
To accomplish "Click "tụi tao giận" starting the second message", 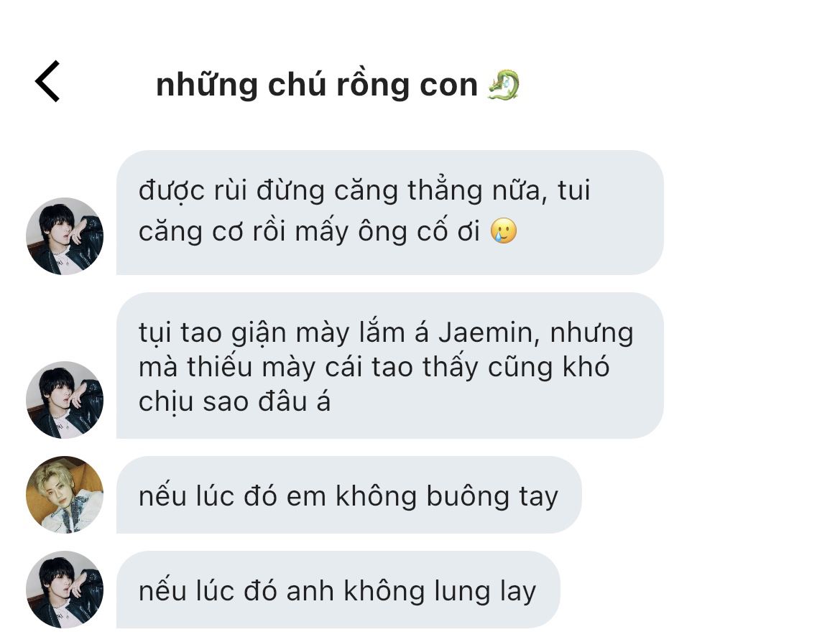I will [x=213, y=333].
